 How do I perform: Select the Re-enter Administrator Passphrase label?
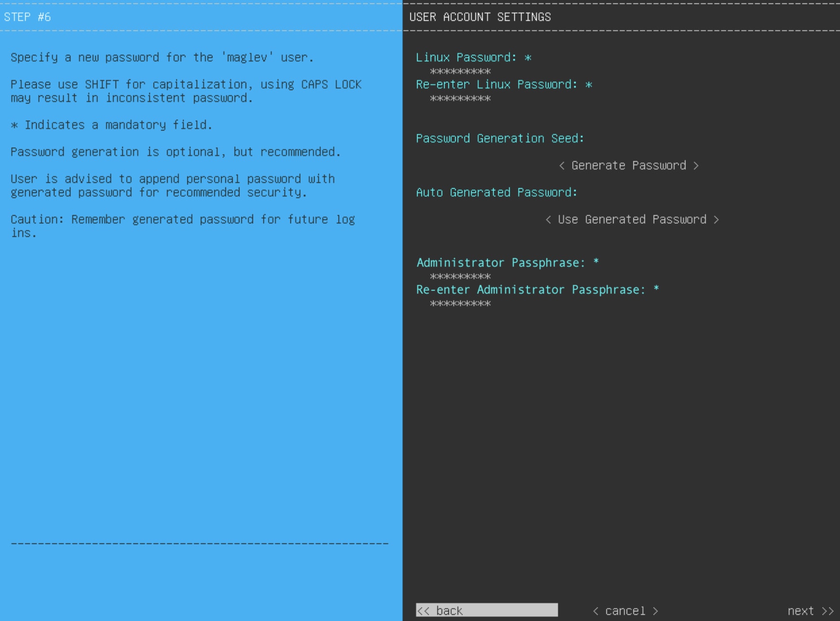pyautogui.click(x=530, y=290)
